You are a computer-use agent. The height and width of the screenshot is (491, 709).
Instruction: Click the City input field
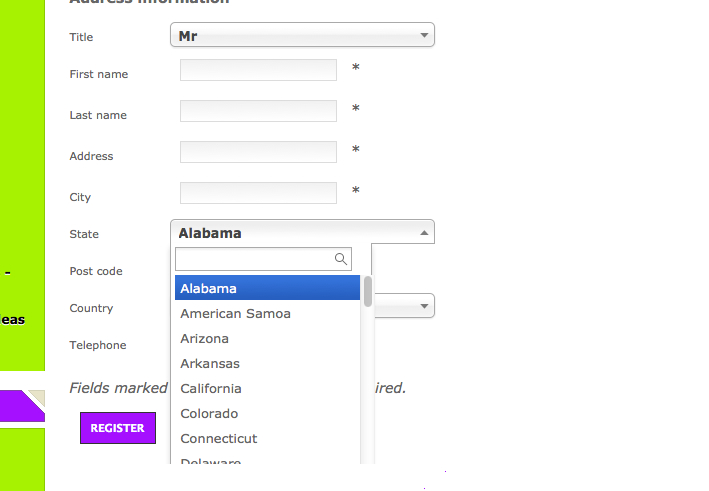(258, 193)
